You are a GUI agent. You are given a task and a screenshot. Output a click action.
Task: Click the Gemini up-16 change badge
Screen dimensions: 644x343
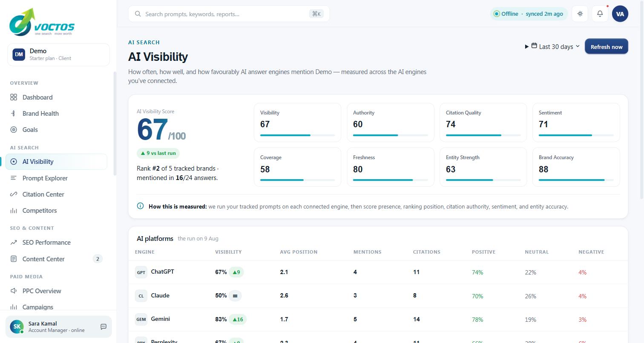click(x=238, y=319)
